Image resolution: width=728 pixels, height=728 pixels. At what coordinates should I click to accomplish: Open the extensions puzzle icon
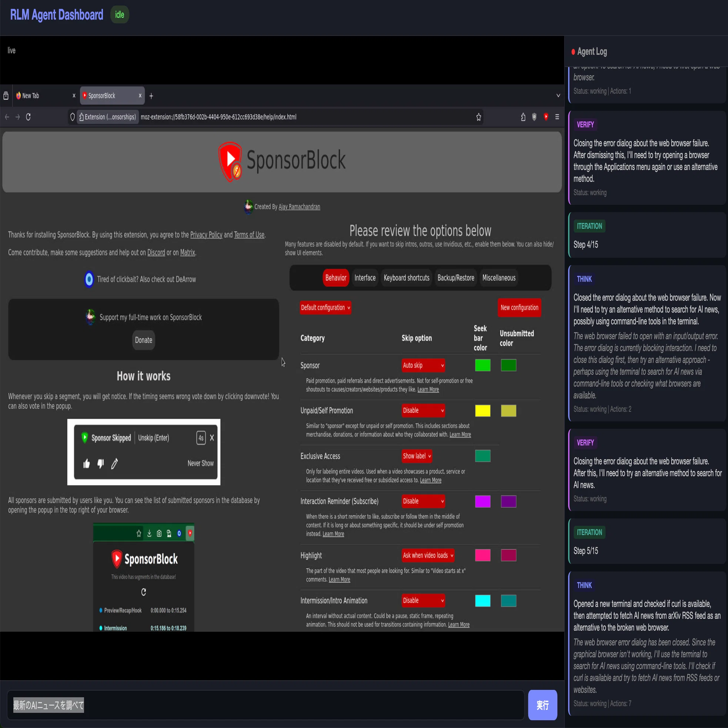(x=523, y=117)
